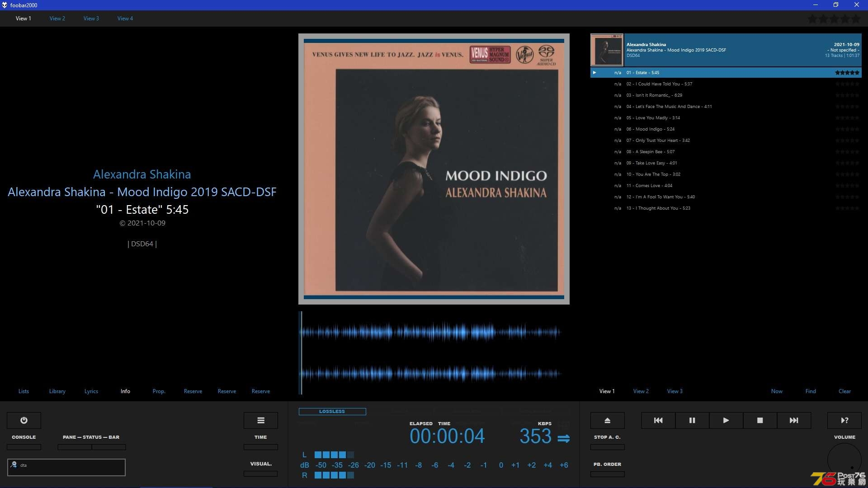The image size is (868, 488).
Task: Click the Now button
Action: 777,391
